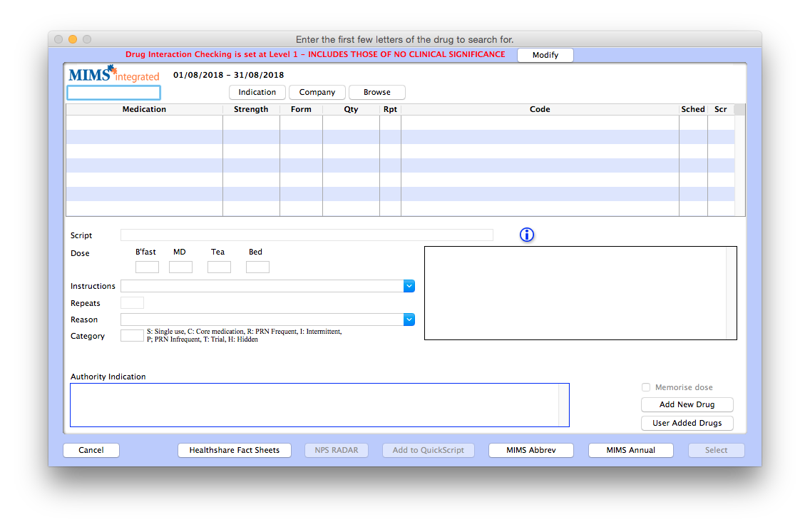Modify the drug interaction checking level
This screenshot has width=810, height=532.
coord(545,55)
